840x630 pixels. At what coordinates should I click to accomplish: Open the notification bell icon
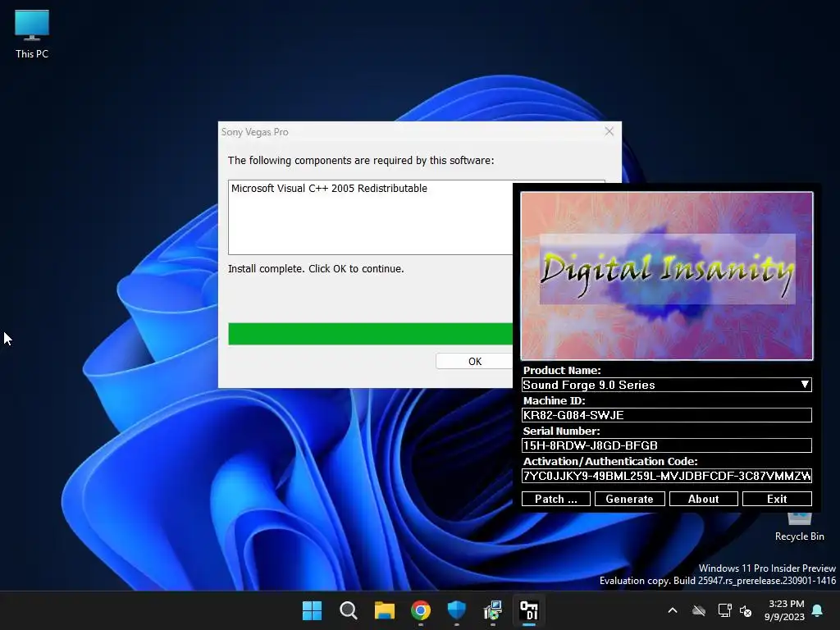pos(818,610)
